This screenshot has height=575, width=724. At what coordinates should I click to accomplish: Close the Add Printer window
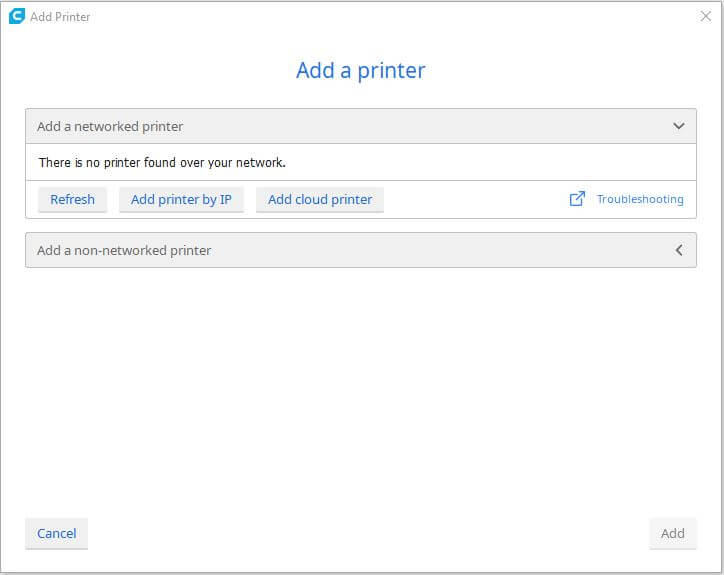pyautogui.click(x=705, y=17)
